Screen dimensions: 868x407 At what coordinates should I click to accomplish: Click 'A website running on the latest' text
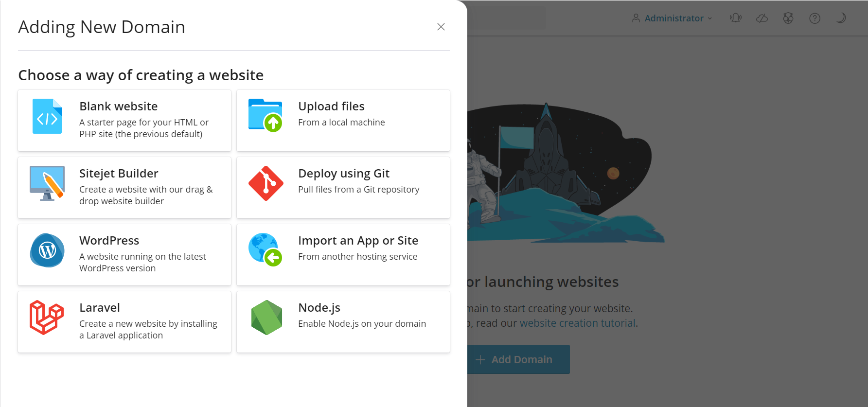[x=142, y=256]
